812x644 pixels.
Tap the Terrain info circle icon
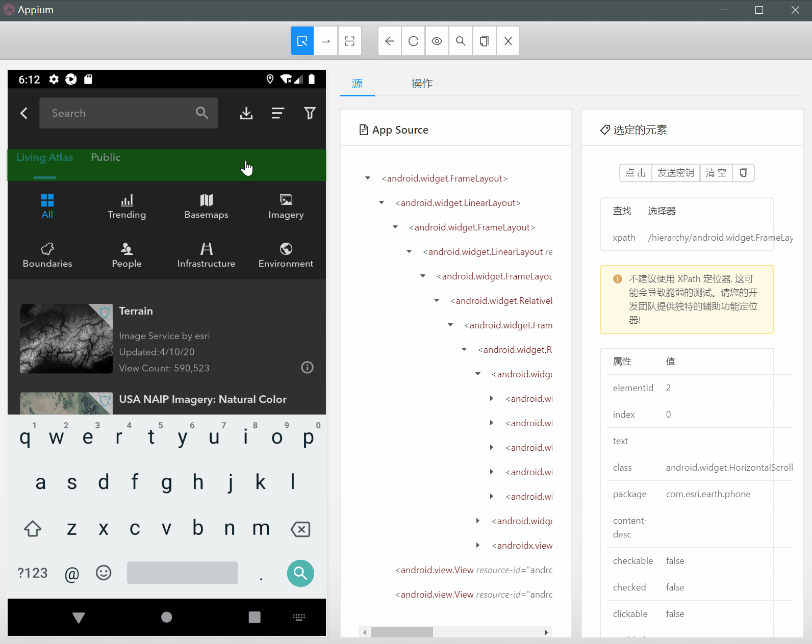[x=307, y=367]
